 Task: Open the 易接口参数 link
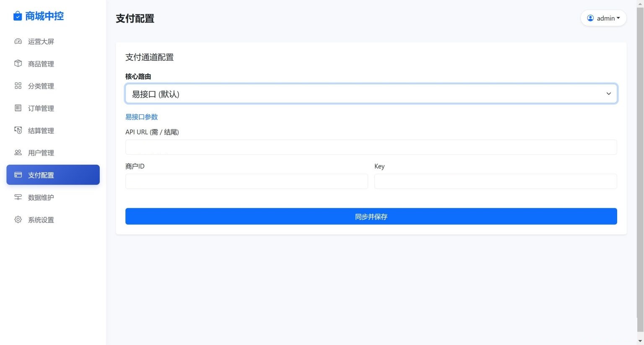point(141,117)
